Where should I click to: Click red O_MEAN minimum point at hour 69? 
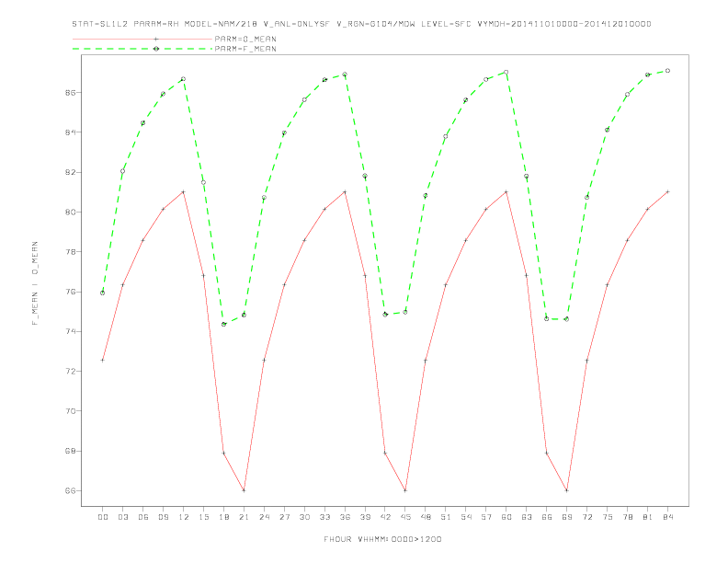tap(567, 490)
